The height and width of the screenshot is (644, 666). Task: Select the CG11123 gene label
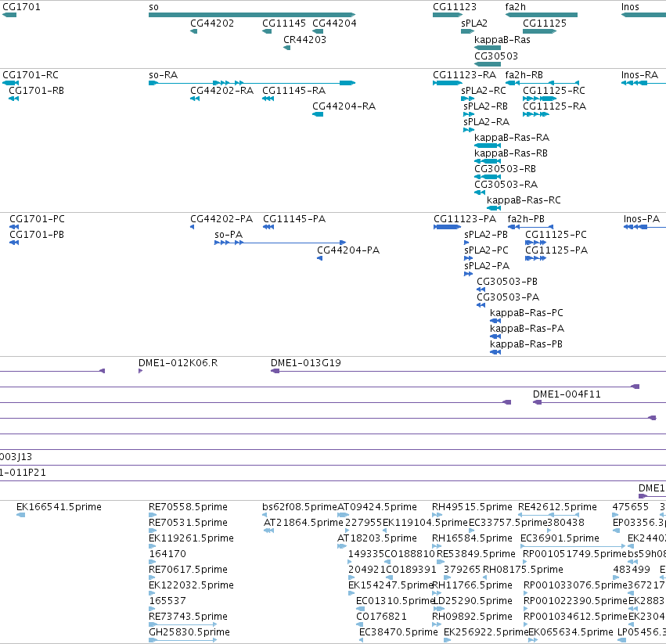coord(455,7)
